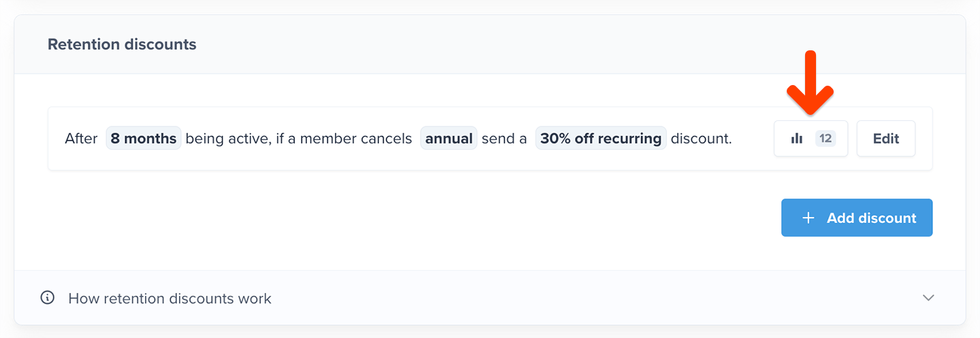Image resolution: width=980 pixels, height=338 pixels.
Task: Expand section using the chevron down arrow
Action: click(928, 298)
